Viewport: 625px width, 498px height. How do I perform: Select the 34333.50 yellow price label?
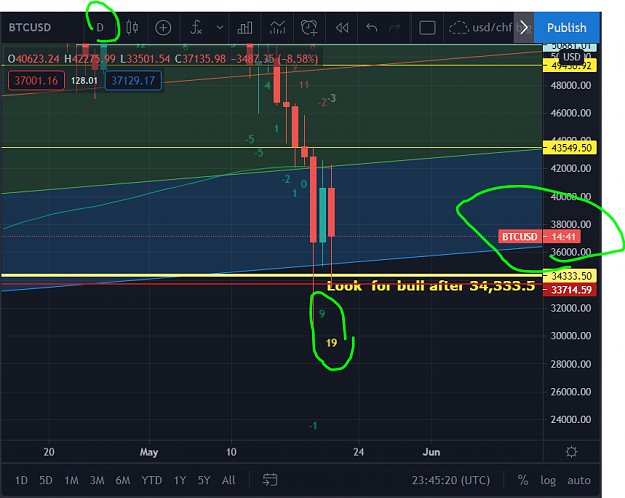coord(570,276)
